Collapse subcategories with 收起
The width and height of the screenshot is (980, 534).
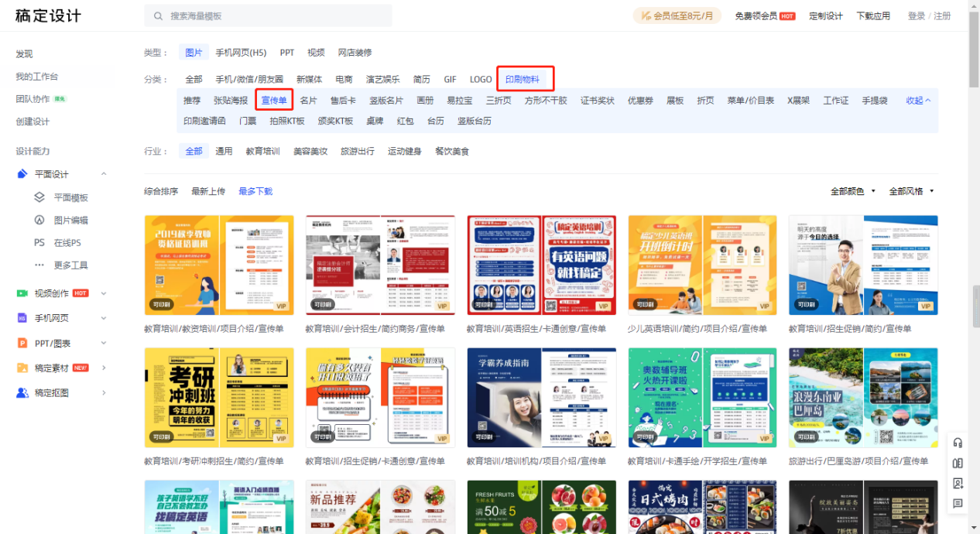click(918, 101)
